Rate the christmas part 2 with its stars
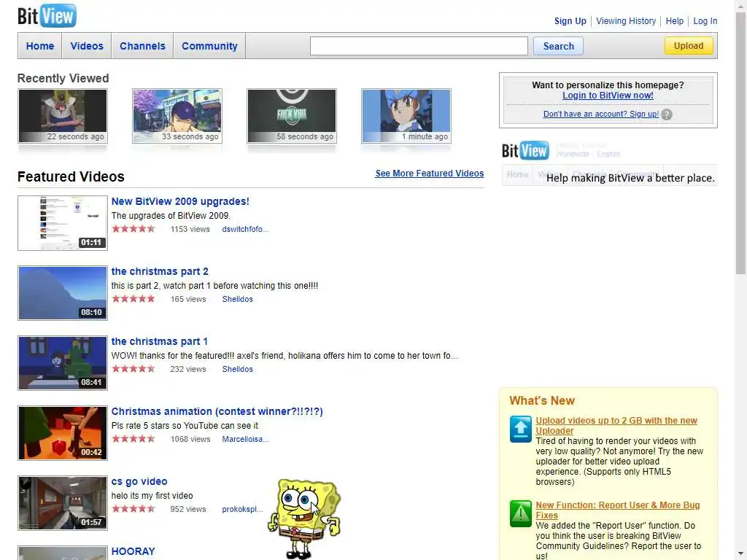Viewport: 747px width, 560px height. [133, 299]
